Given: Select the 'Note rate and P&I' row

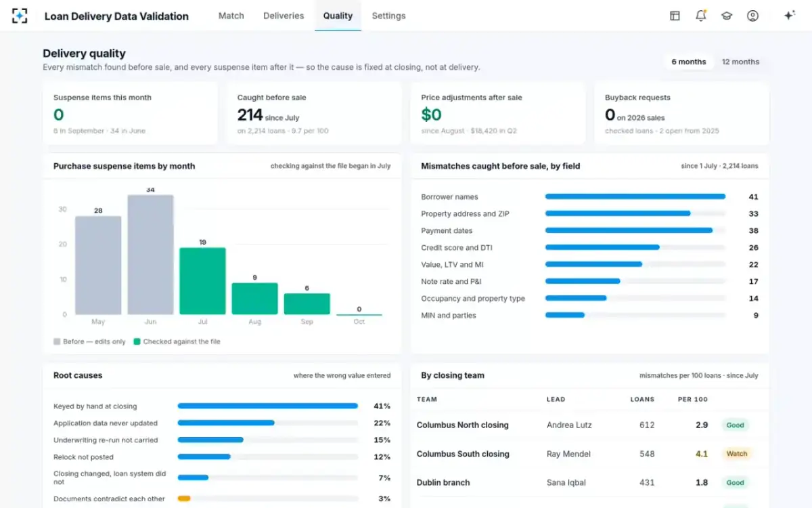Looking at the screenshot, I should (589, 282).
